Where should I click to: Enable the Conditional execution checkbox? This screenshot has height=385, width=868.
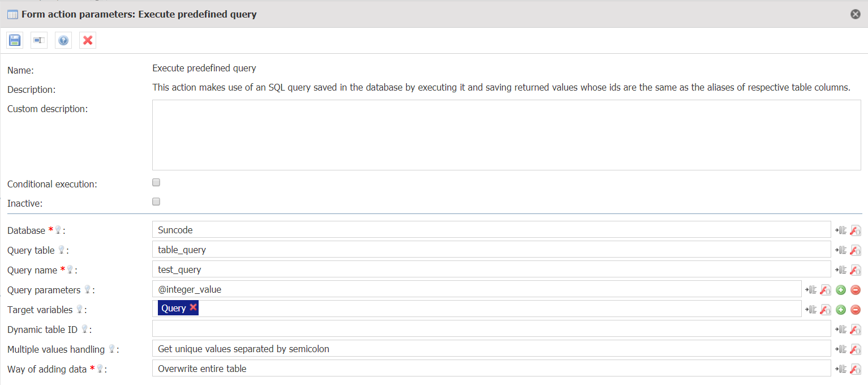(156, 182)
